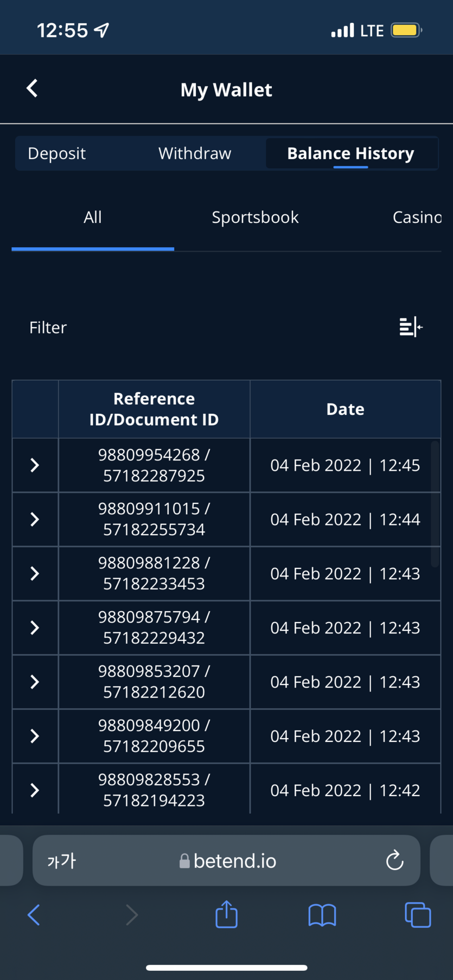Viewport: 453px width, 980px height.
Task: Select the Casino category tab
Action: click(x=417, y=217)
